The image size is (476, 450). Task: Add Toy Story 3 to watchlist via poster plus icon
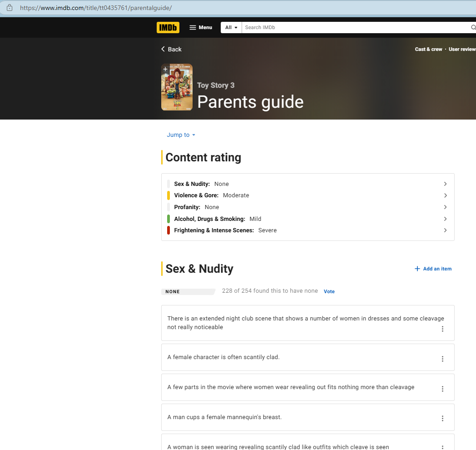[x=165, y=69]
